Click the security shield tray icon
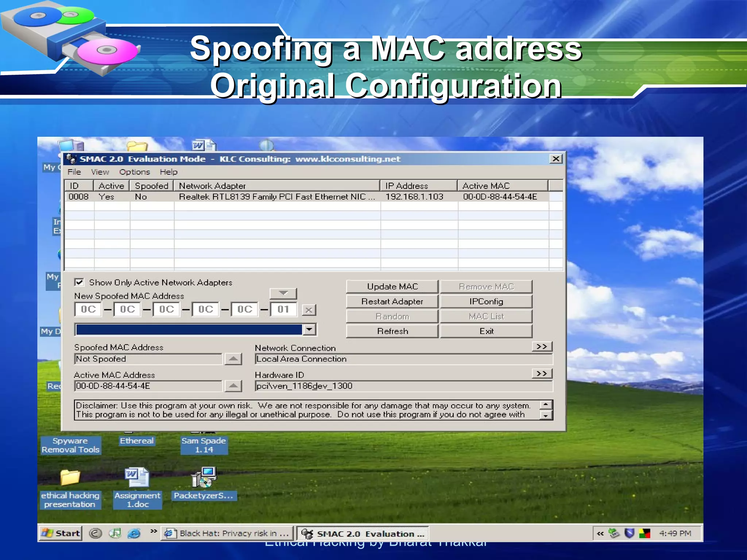 pos(629,533)
